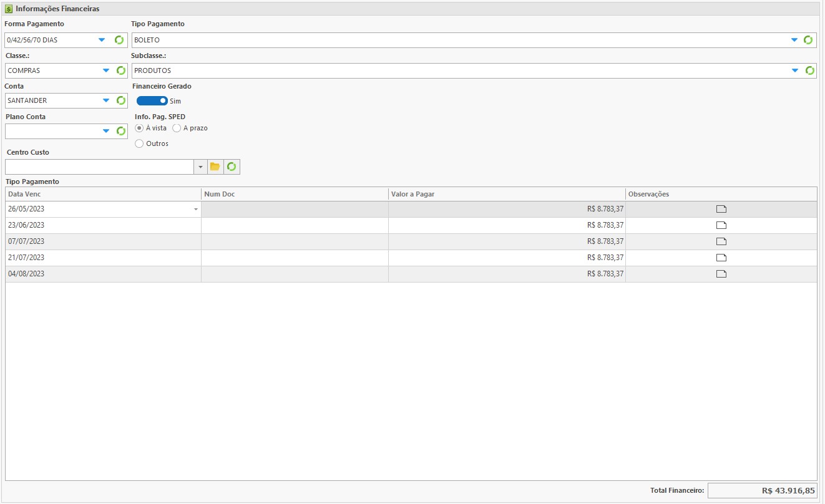Toggle the Financeiro Gerado switch
This screenshot has height=504, width=825.
tap(152, 100)
